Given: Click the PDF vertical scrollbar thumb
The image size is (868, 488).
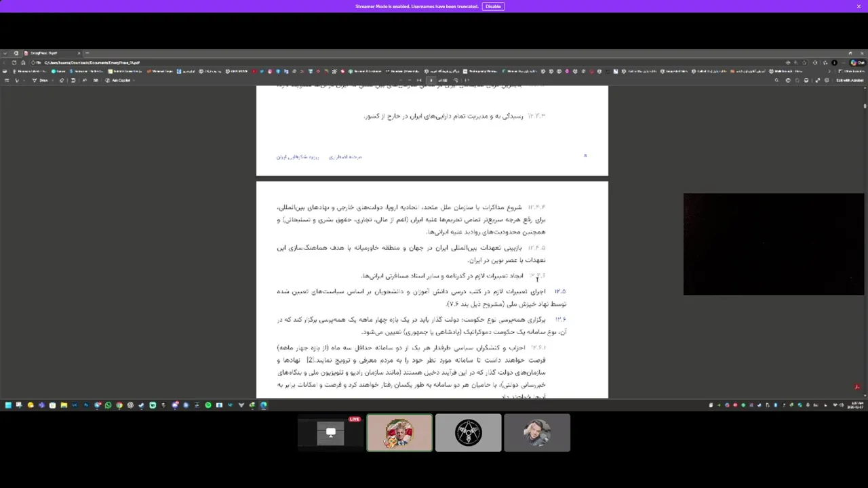Looking at the screenshot, I should 865,105.
